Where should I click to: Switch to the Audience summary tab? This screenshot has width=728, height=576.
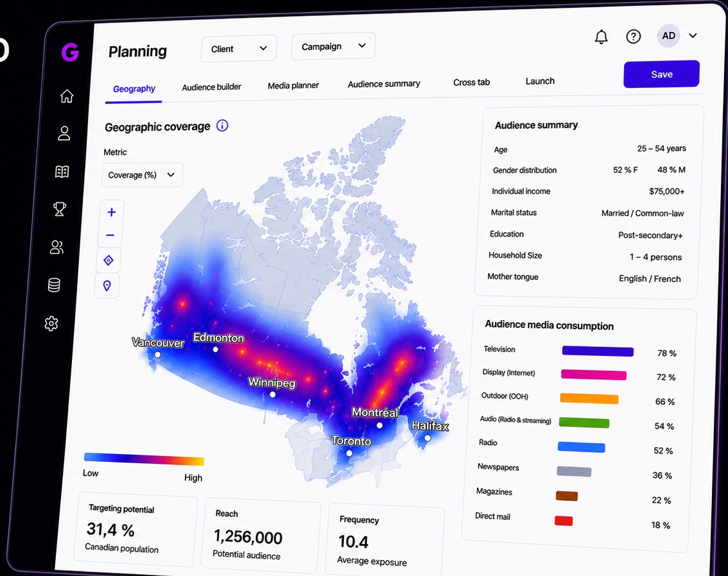click(x=384, y=83)
